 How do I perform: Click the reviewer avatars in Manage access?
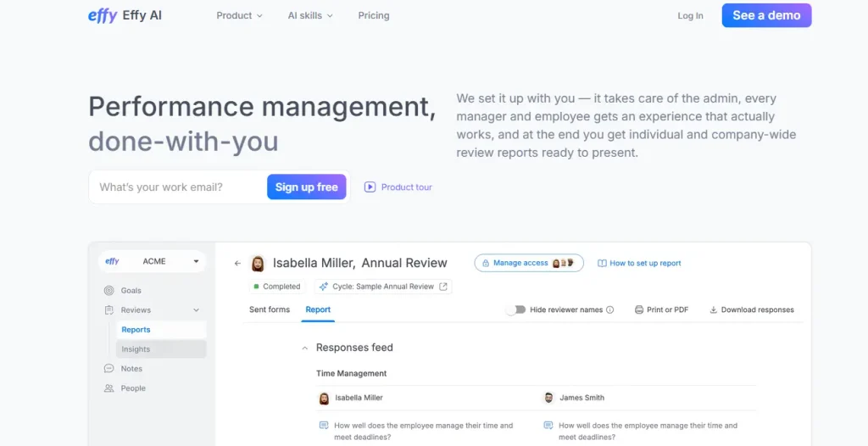(563, 263)
